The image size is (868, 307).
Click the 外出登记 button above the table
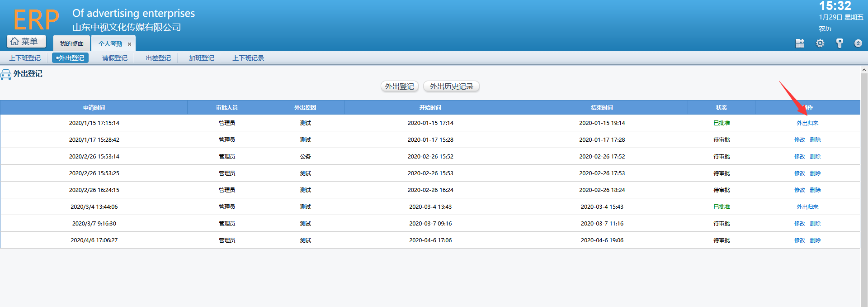pyautogui.click(x=400, y=86)
